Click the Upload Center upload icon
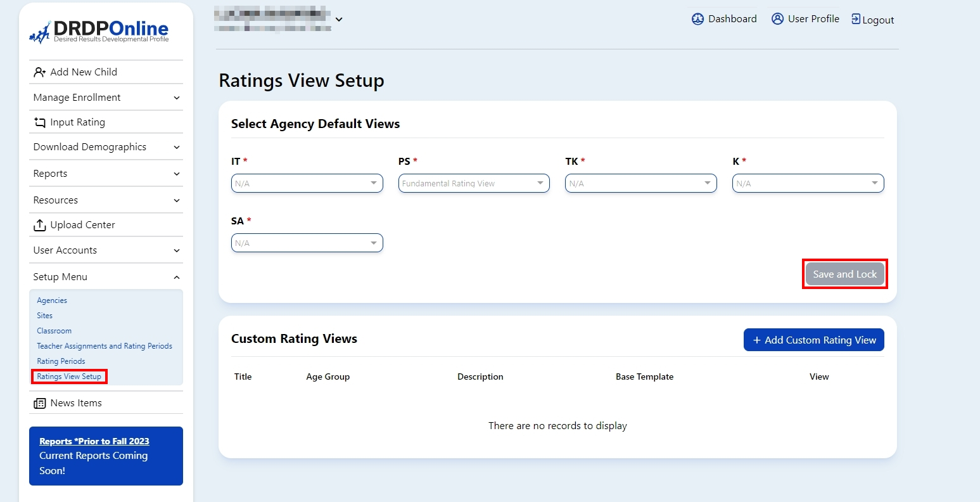Screen dimensions: 980x502 (x=40, y=225)
